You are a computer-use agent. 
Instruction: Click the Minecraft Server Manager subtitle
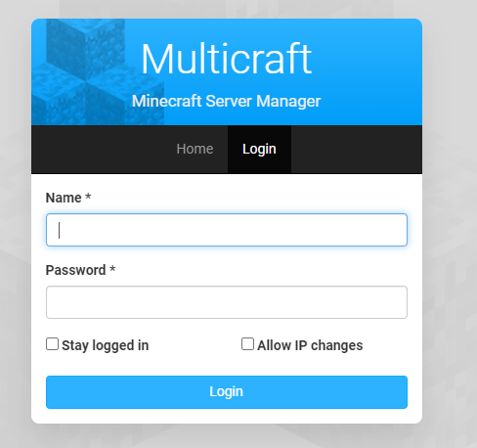click(x=227, y=101)
